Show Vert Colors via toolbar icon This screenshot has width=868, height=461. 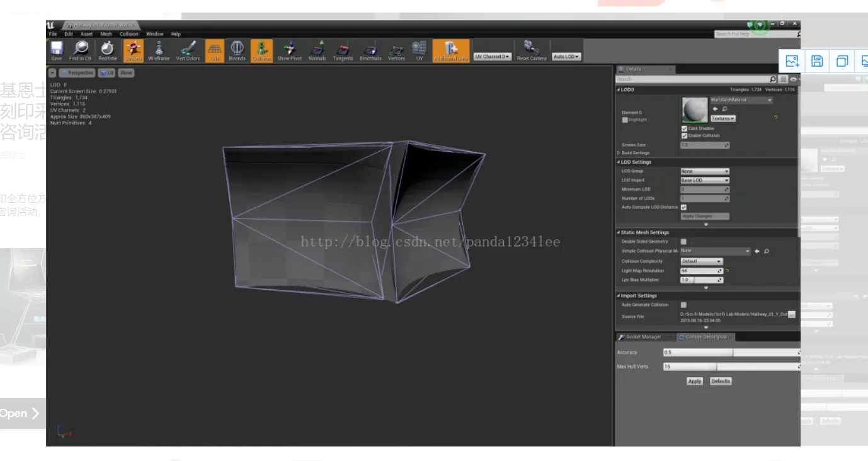click(188, 50)
